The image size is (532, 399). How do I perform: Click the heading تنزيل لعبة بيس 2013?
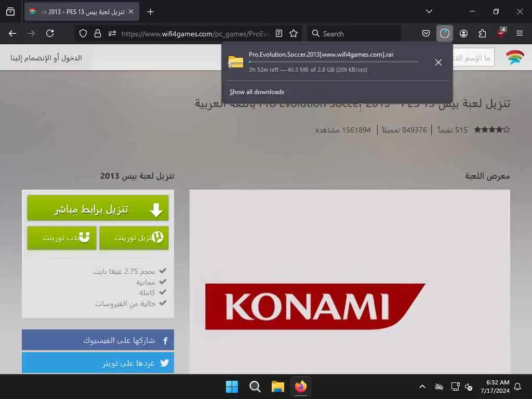(x=137, y=176)
